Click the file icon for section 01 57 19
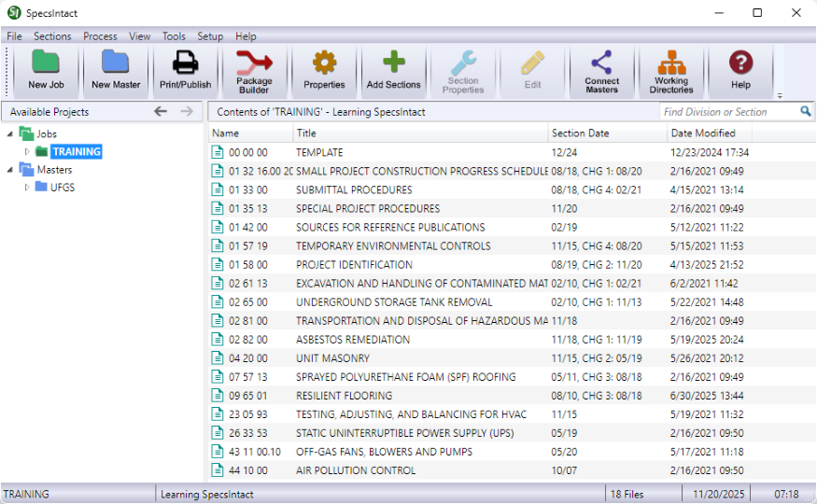 (218, 245)
